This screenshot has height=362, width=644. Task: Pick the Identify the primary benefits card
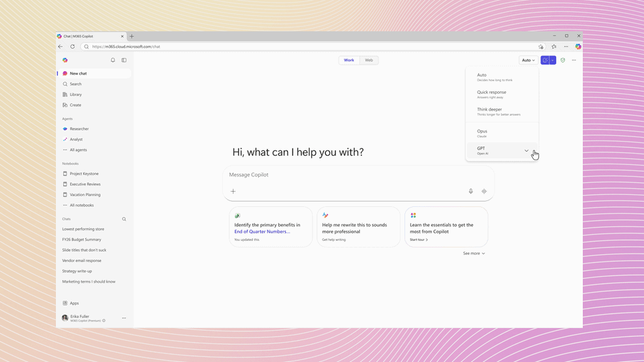[271, 227]
